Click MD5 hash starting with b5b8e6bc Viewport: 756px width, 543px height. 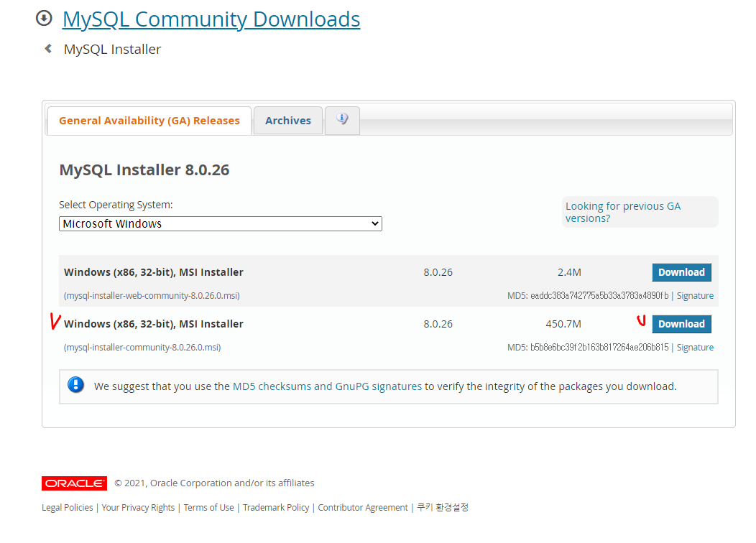[x=599, y=348]
